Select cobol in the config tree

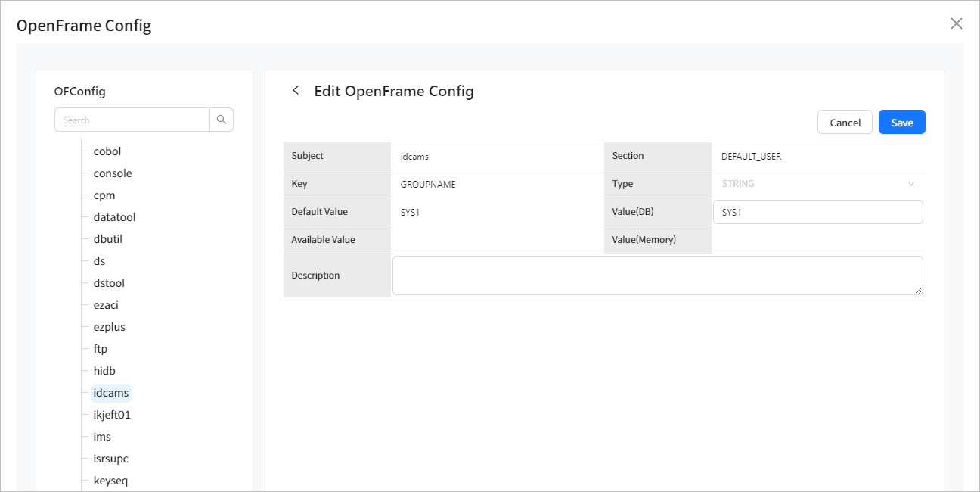[107, 151]
